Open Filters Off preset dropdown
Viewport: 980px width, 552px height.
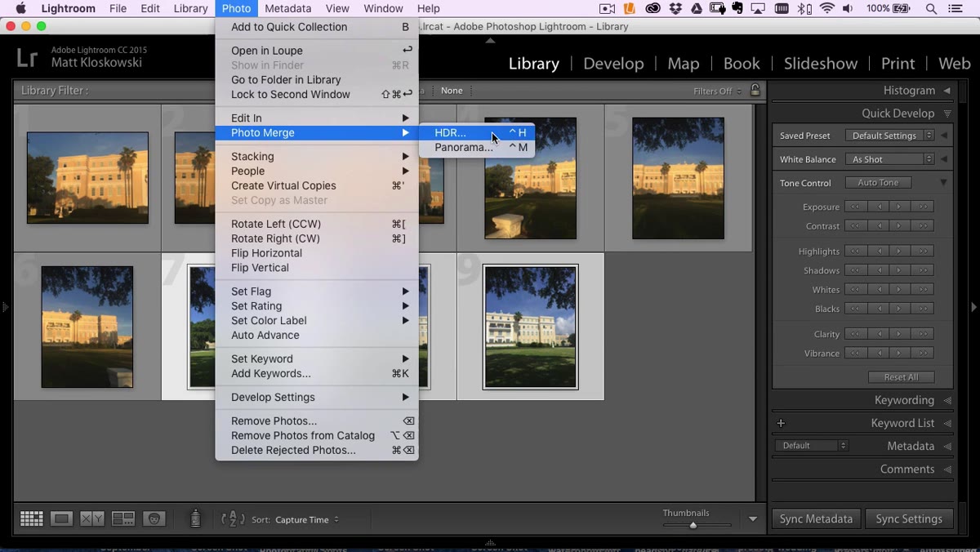pos(717,91)
